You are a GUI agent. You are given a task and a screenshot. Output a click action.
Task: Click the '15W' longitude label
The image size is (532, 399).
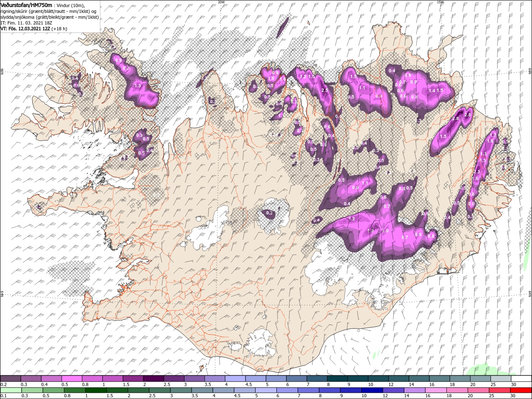click(440, 2)
